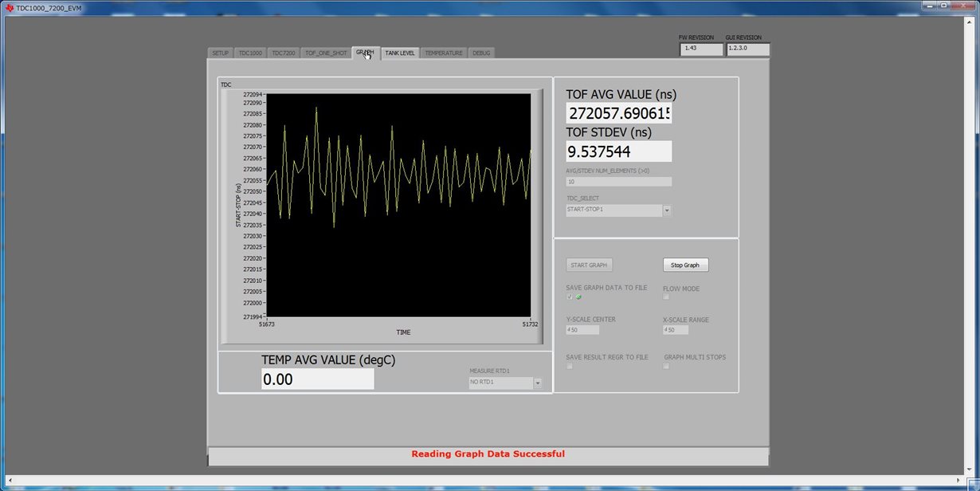980x491 pixels.
Task: Click the START-STOP (ns) axis label
Action: point(237,205)
